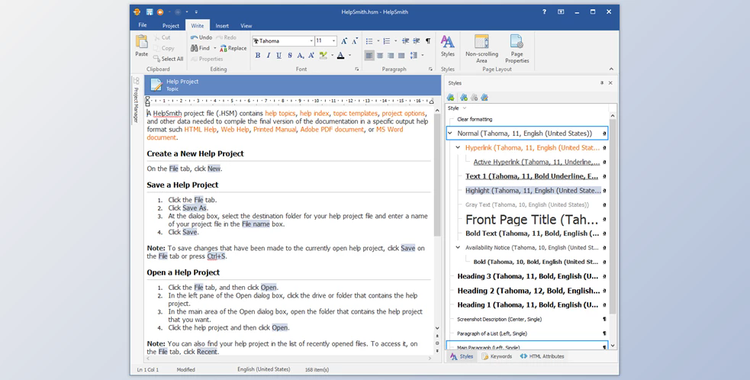Collapse the Normal style tree node
The image size is (750, 380).
pyautogui.click(x=450, y=134)
